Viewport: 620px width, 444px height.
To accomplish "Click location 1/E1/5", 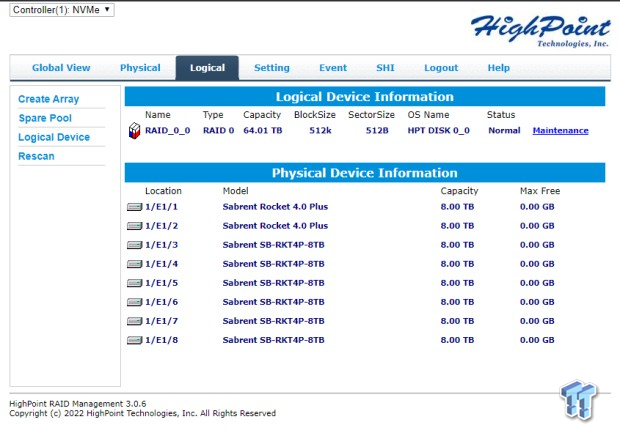I will (x=161, y=283).
